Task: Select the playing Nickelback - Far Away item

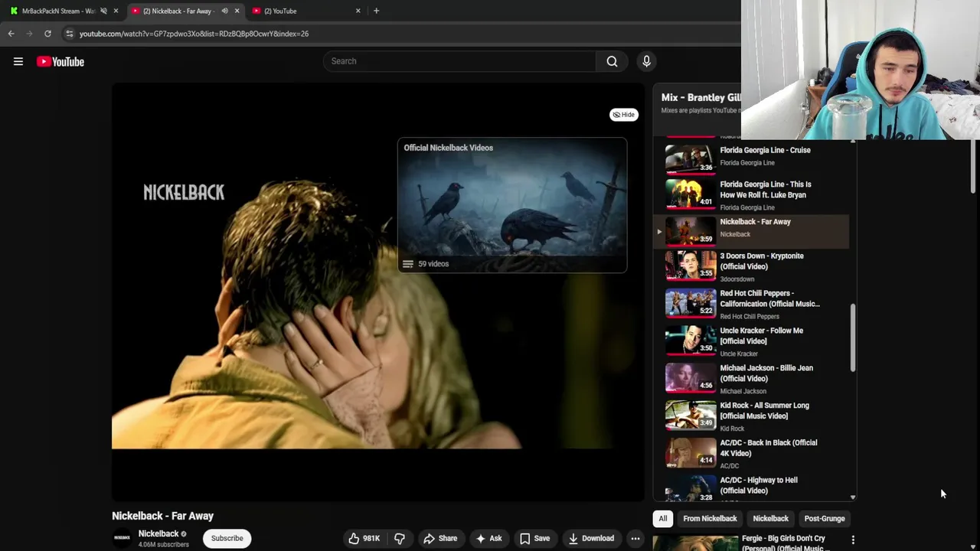Action: click(752, 230)
